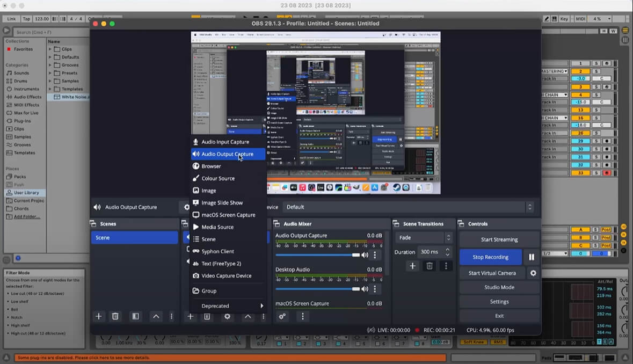Screen dimensions: 633x364
Task: Click the Scene list icon in menu
Action: tap(196, 239)
